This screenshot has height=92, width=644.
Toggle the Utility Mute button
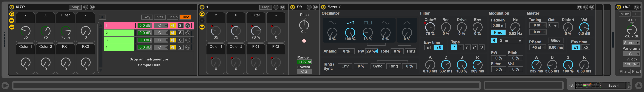625,14
